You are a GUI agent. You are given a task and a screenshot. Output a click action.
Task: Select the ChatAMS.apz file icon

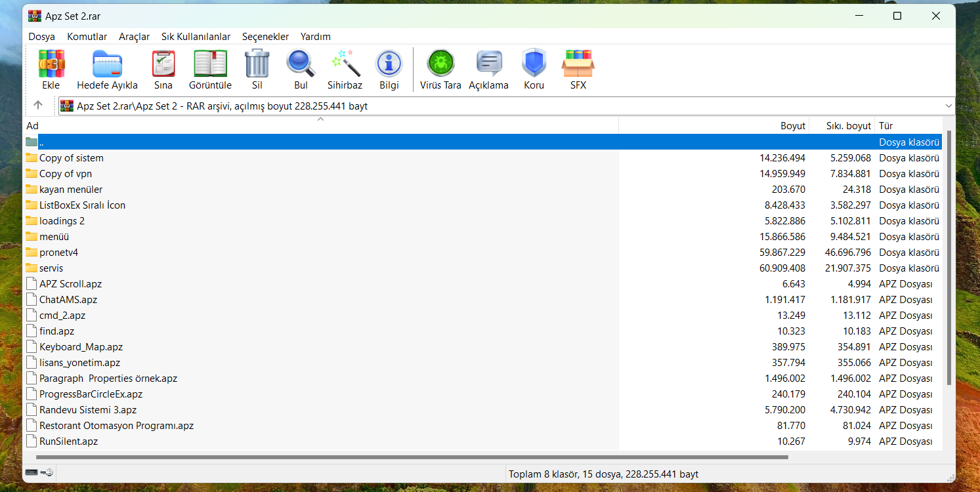coord(32,299)
